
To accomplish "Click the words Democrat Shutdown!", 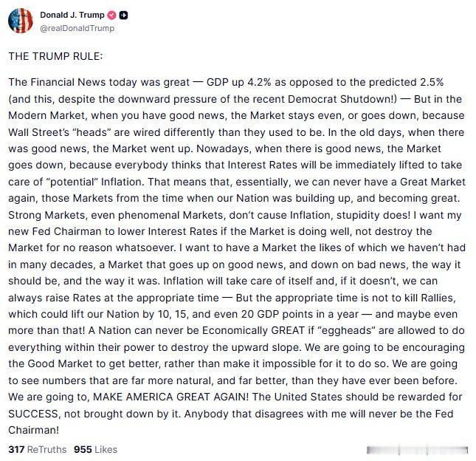I will coord(342,99).
